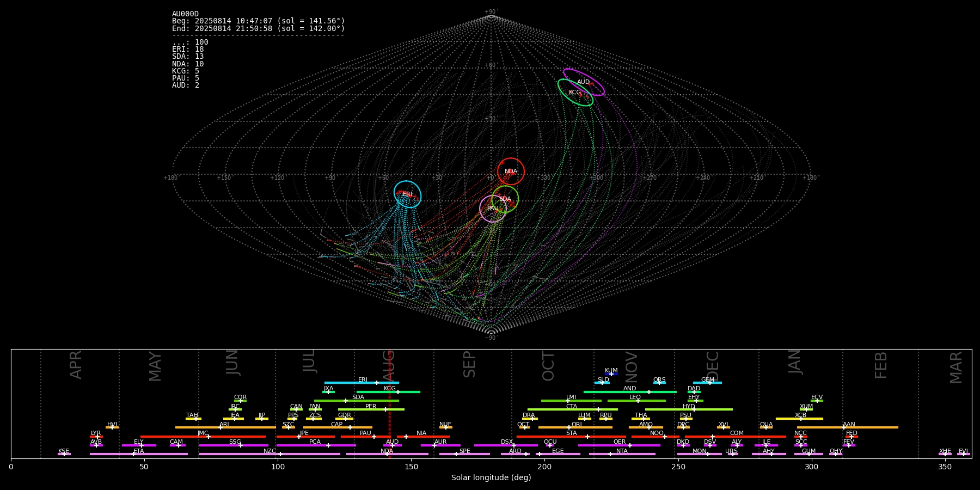
Task: Click the NZC pink bar in the timeline
Action: (x=269, y=454)
